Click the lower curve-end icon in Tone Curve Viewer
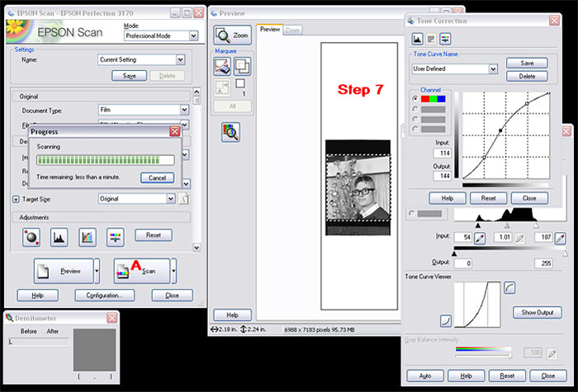 pos(446,320)
